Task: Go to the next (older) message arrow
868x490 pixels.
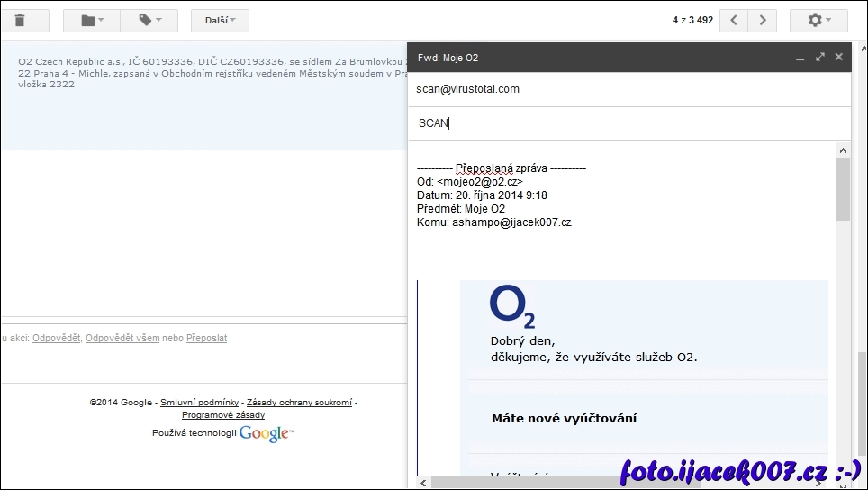Action: pyautogui.click(x=763, y=20)
